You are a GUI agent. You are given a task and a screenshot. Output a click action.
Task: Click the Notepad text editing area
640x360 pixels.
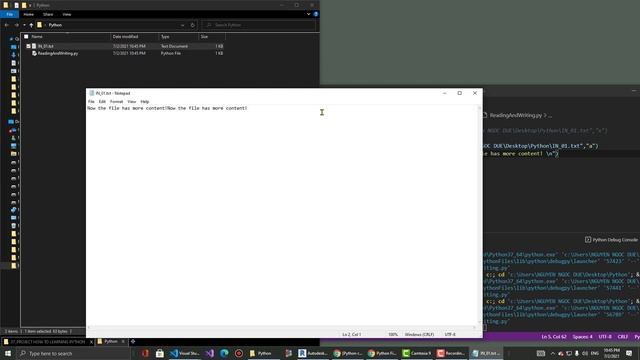[282, 215]
